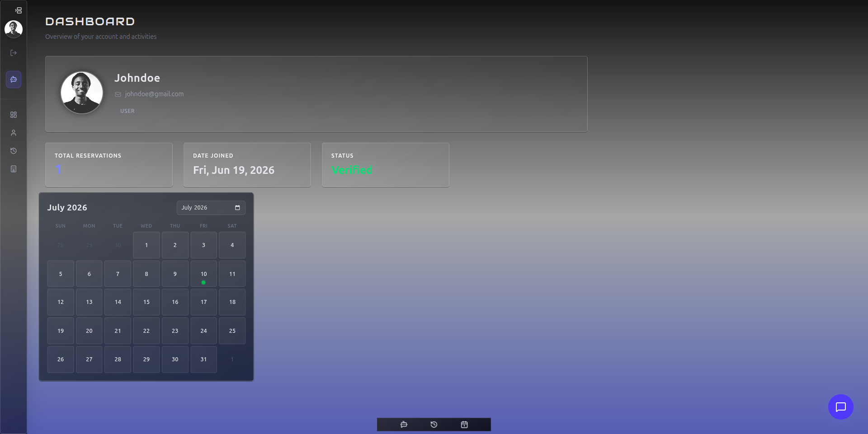This screenshot has height=434, width=868.
Task: Choose day 19 on the calendar
Action: 61,331
